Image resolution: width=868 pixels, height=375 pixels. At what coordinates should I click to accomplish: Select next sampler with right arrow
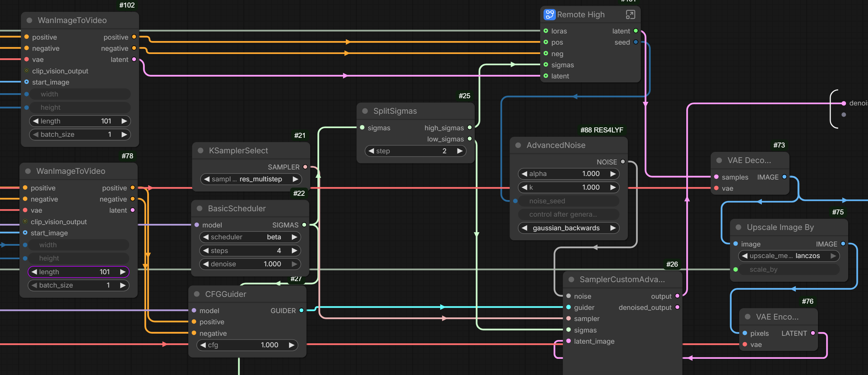point(295,179)
